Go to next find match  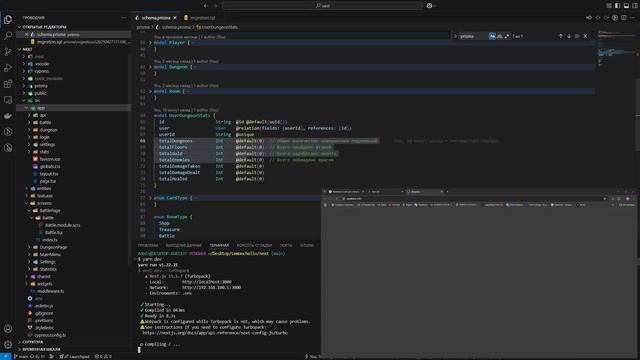[x=569, y=36]
